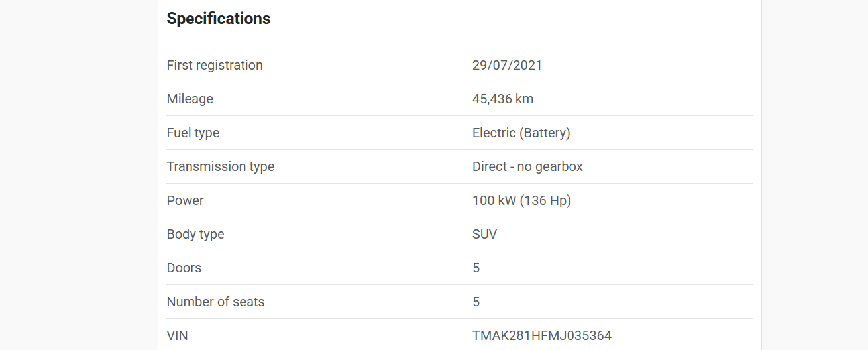Click the Specifications heading
868x350 pixels.
point(219,19)
